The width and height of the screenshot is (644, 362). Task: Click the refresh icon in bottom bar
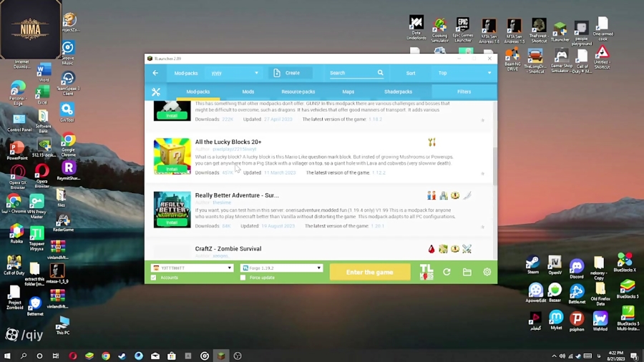(x=447, y=272)
